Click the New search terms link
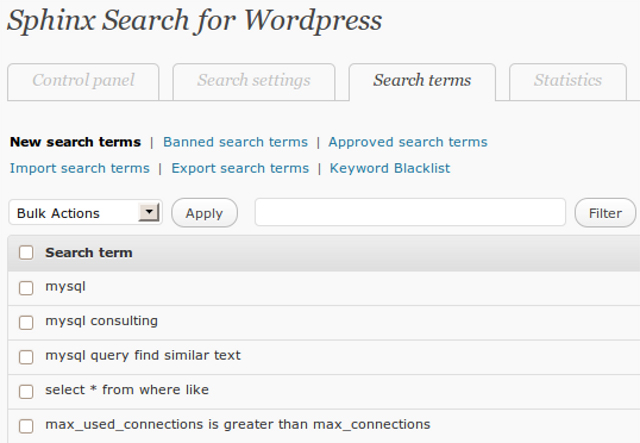 coord(75,142)
